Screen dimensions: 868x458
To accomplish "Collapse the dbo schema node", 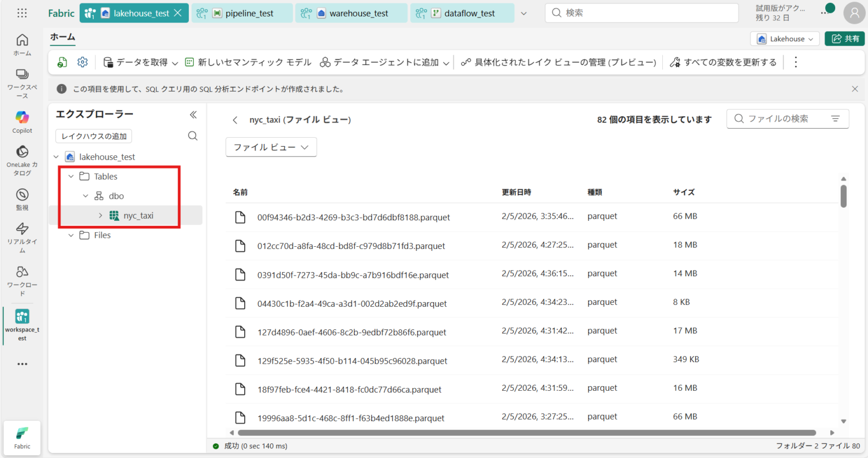I will point(85,196).
